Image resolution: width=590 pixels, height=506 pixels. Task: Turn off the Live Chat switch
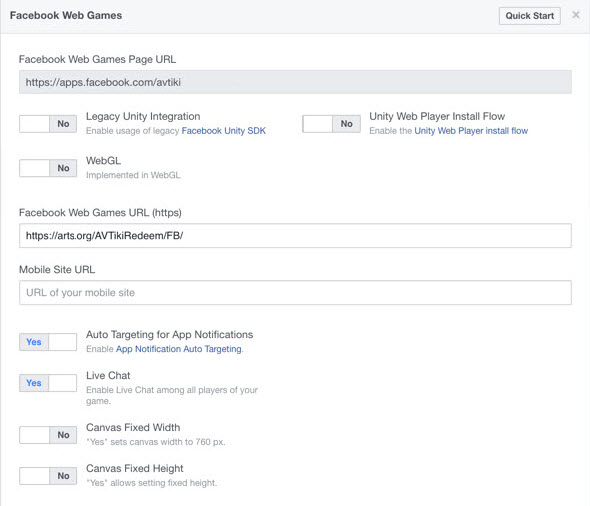coord(48,383)
